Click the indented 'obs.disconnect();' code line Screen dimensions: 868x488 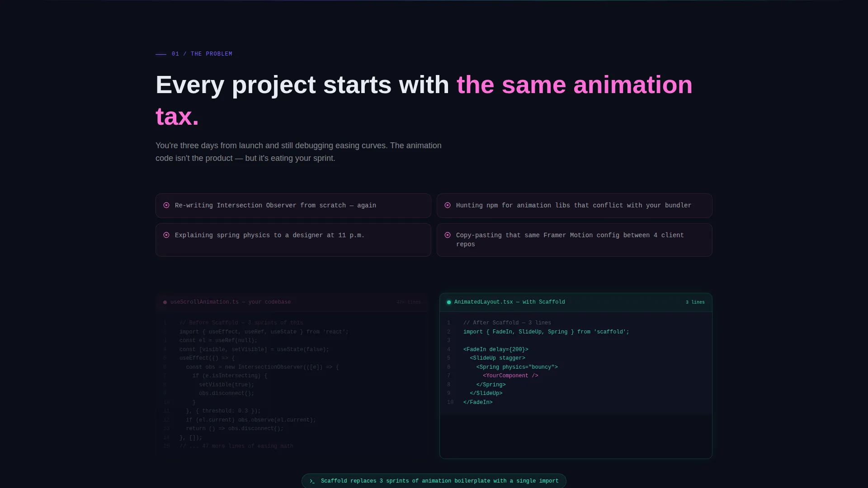[x=226, y=393]
